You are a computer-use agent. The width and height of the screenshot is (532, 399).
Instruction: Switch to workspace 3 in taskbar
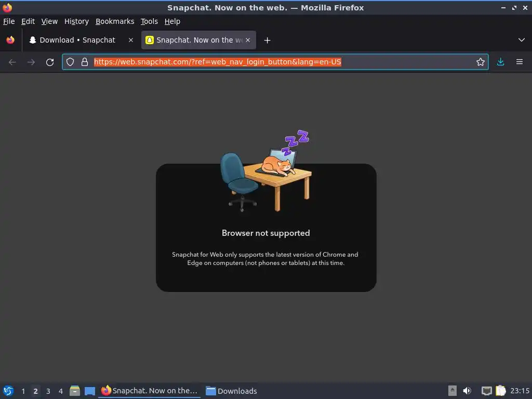click(x=48, y=391)
